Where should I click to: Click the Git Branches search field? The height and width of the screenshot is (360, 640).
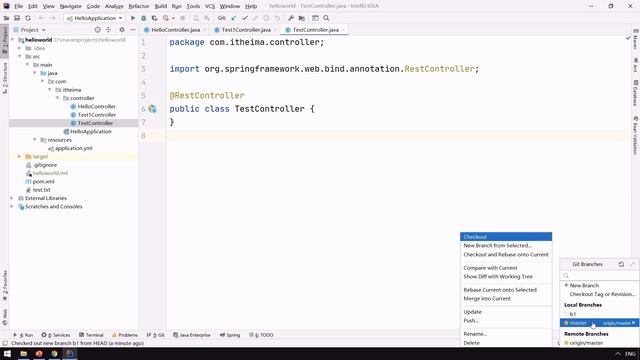(599, 276)
